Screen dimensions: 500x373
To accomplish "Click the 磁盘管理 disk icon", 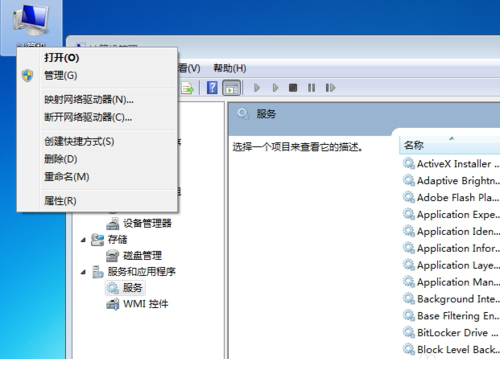I will point(113,256).
